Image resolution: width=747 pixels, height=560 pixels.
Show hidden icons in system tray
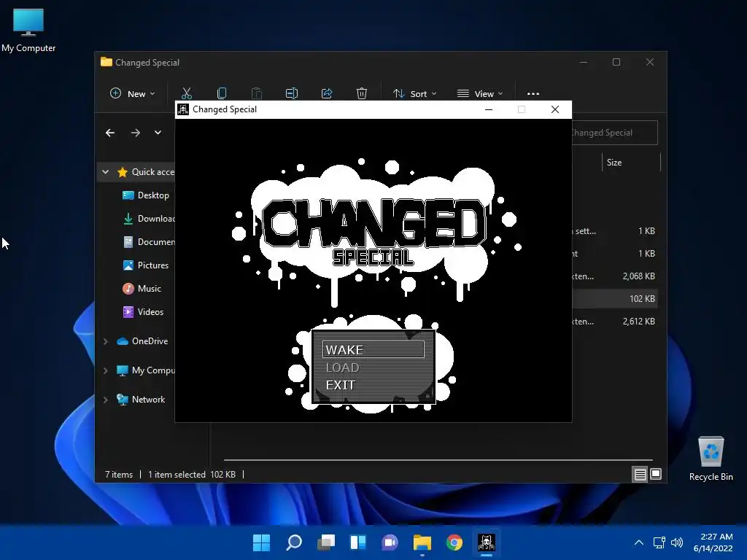point(639,542)
